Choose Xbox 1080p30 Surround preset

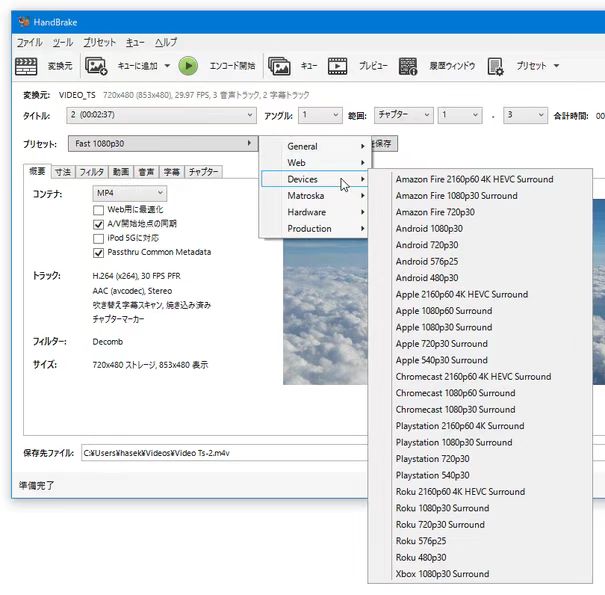[480, 574]
